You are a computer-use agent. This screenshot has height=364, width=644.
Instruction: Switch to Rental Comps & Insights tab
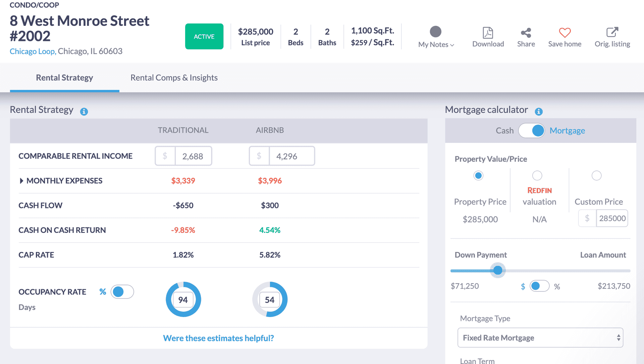coord(174,78)
